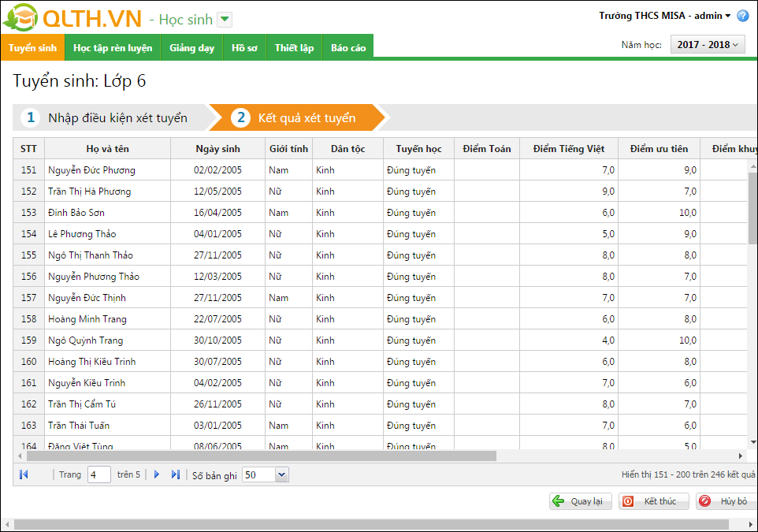Open the Năm học 2017 - 2018 dropdown
Viewport: 758px width, 532px height.
[x=708, y=44]
